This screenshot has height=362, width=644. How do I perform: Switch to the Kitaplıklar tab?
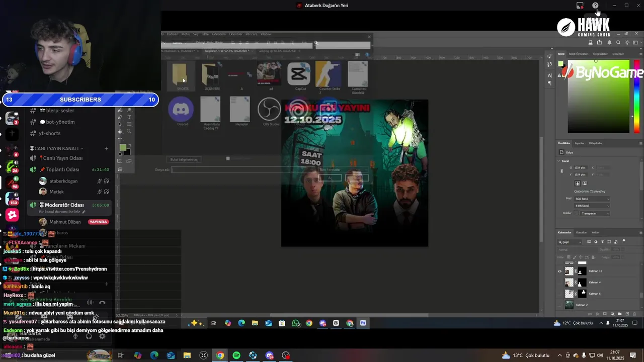click(596, 143)
